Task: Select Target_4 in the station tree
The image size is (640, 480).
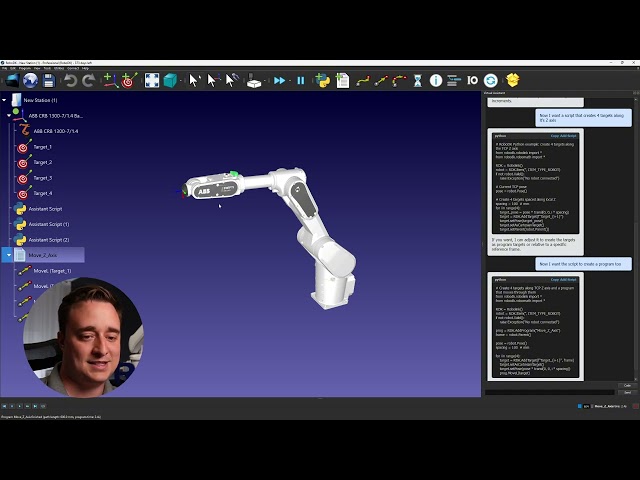Action: (x=42, y=193)
